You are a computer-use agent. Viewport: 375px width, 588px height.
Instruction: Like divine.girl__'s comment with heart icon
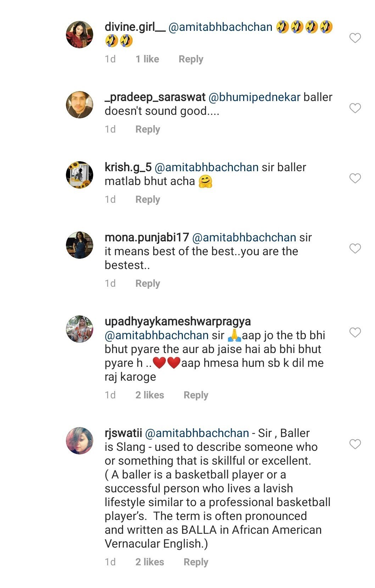355,38
